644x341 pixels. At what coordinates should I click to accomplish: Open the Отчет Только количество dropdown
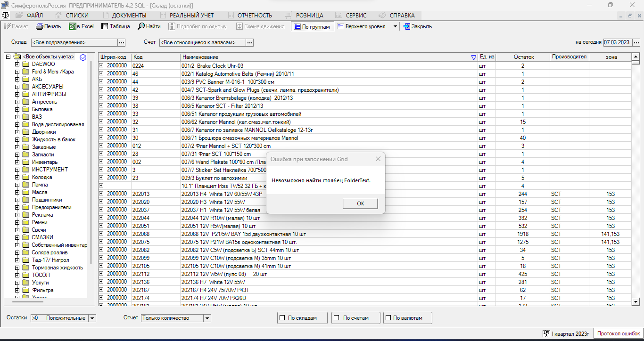(x=207, y=318)
